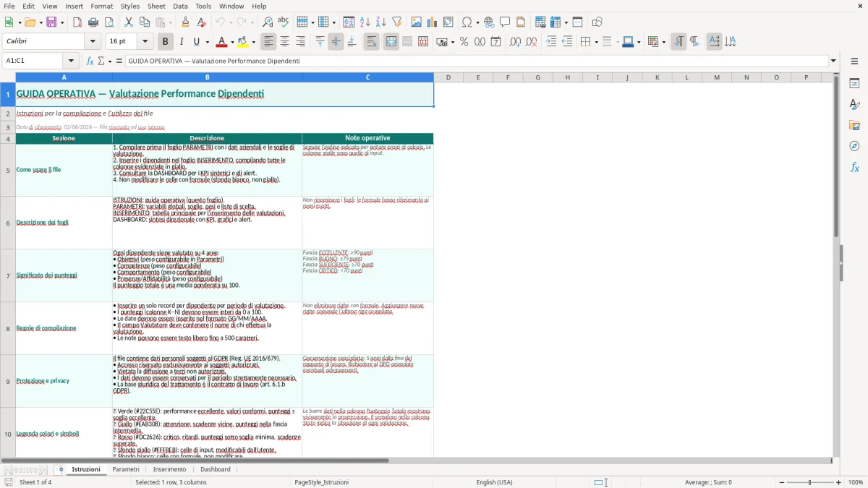Insert a hyperlink

click(489, 22)
